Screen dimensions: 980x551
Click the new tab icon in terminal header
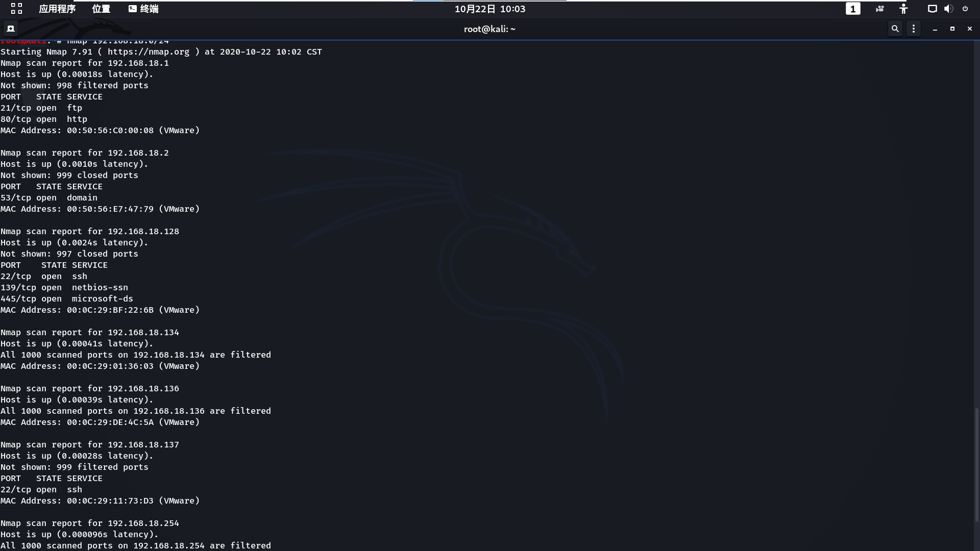pyautogui.click(x=11, y=29)
